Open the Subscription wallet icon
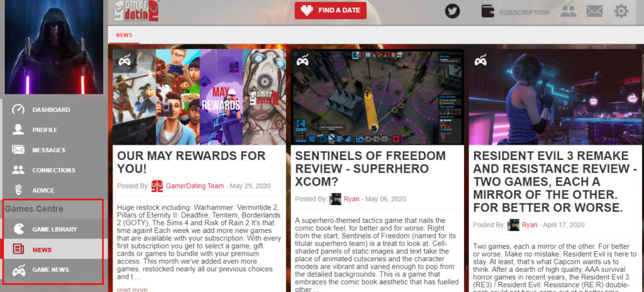 (x=487, y=11)
